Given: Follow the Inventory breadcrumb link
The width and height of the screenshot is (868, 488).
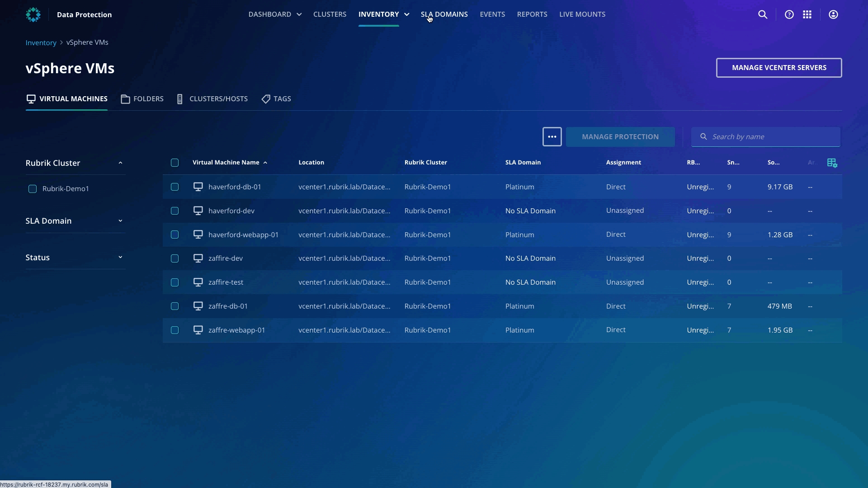Looking at the screenshot, I should [x=41, y=42].
